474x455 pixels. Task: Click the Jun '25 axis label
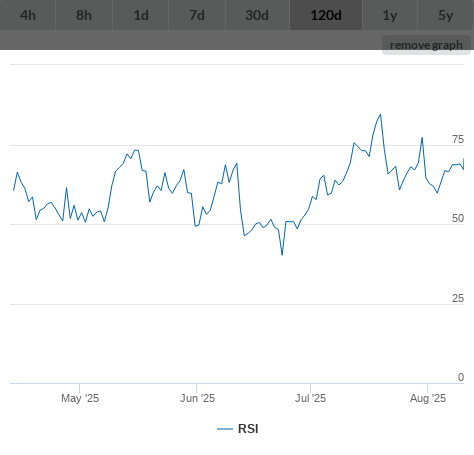click(197, 398)
